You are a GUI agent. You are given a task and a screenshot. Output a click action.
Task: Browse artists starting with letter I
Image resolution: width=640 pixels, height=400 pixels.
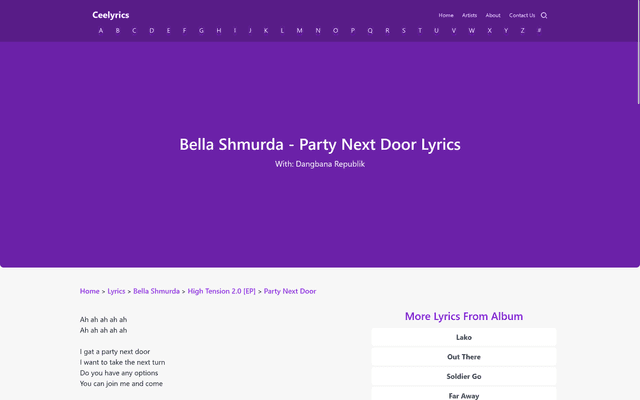click(235, 31)
